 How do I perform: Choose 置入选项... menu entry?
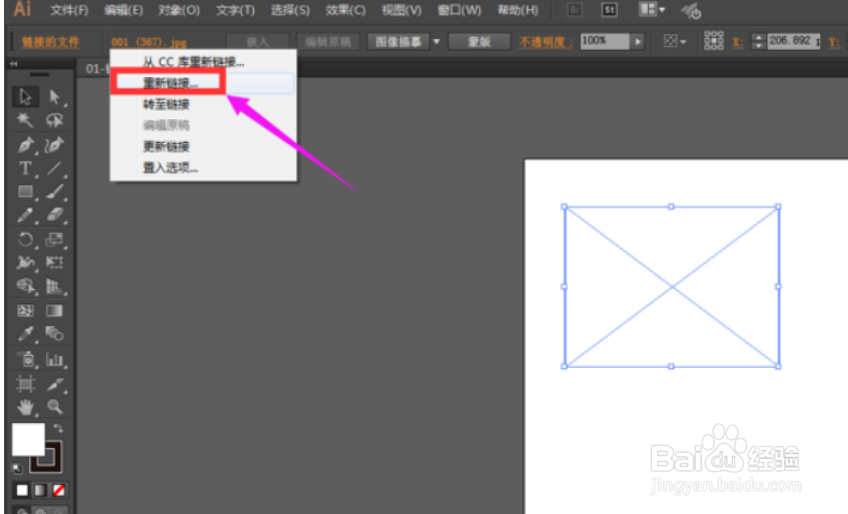coord(203,168)
